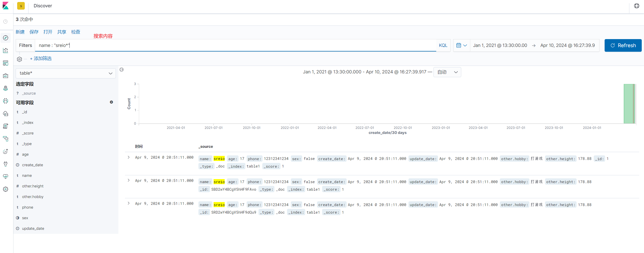Click the 保存 menu item
Screen dimensions: 644x253
click(x=34, y=32)
